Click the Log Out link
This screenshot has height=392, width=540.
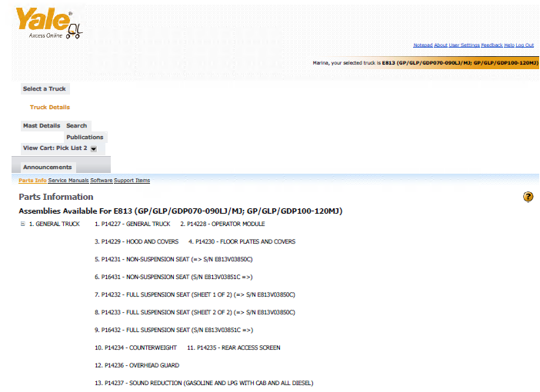525,45
